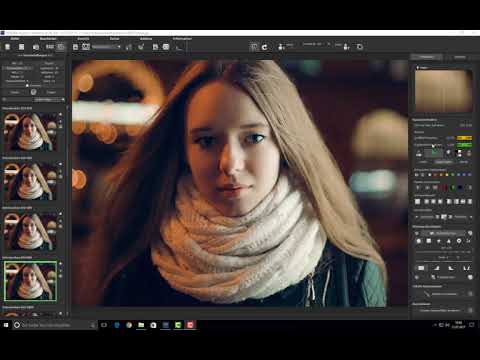Open the Ansicht menu
The image size is (480, 360).
[x=83, y=39]
